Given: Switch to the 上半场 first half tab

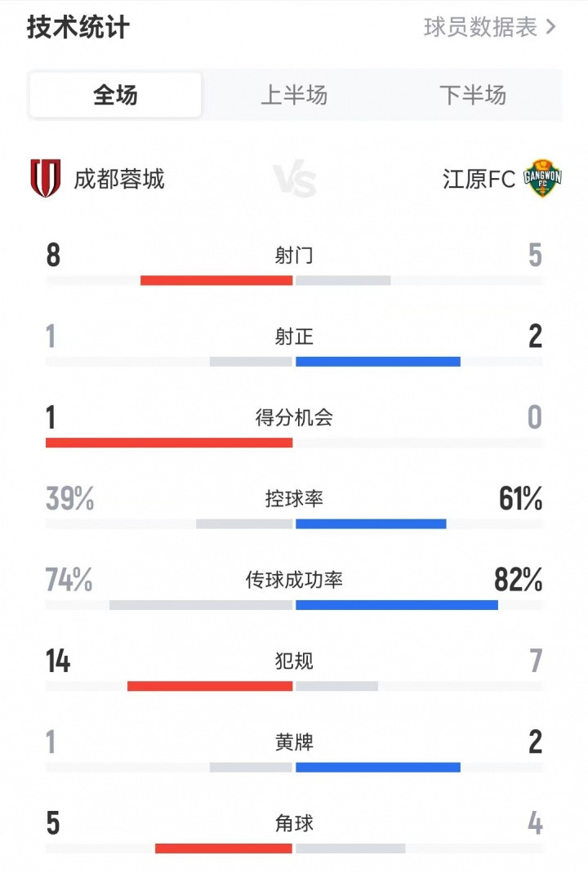Looking at the screenshot, I should pos(294,96).
